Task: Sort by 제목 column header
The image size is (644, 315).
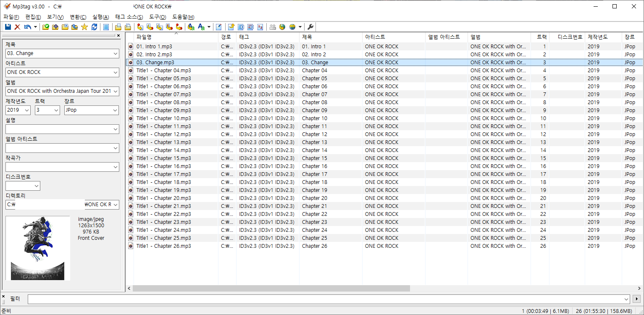Action: click(x=331, y=37)
